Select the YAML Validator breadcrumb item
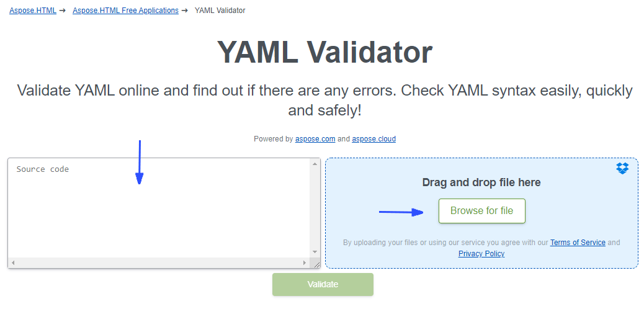The height and width of the screenshot is (309, 644). point(220,11)
